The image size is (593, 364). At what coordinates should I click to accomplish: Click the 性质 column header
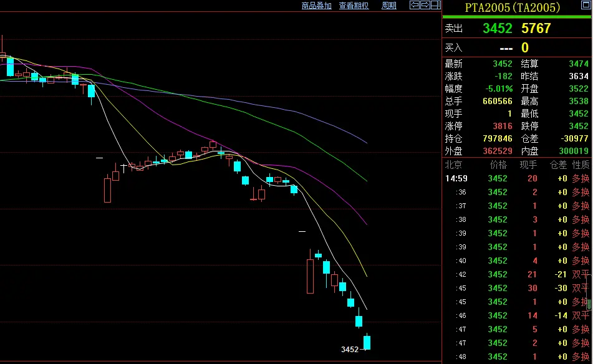point(581,165)
